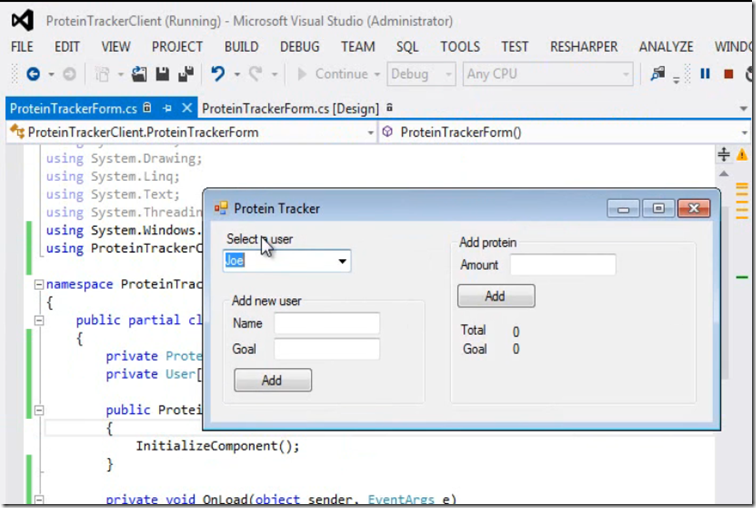
Task: Open the Redo history dropdown arrow
Action: point(274,75)
